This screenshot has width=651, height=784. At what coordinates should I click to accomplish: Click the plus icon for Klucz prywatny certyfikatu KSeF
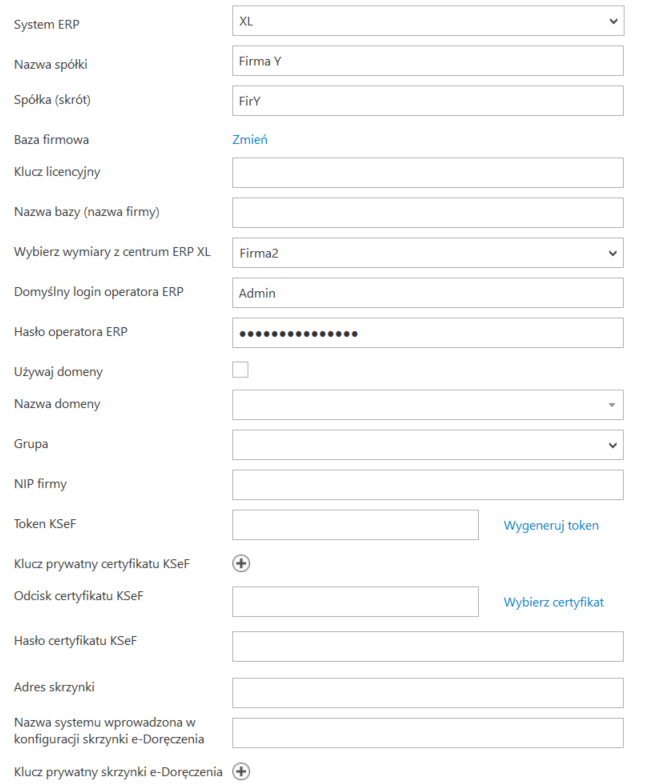click(x=241, y=563)
